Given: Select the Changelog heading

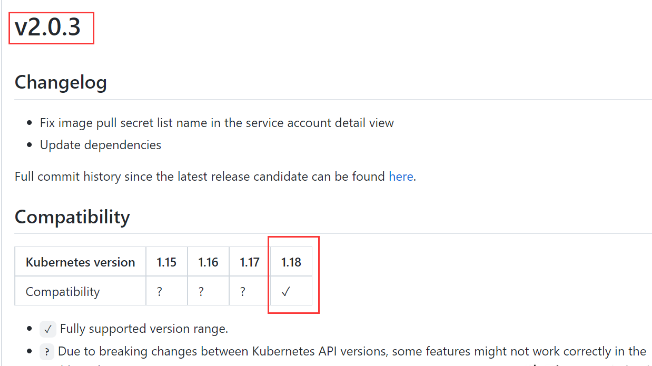Looking at the screenshot, I should click(x=61, y=82).
